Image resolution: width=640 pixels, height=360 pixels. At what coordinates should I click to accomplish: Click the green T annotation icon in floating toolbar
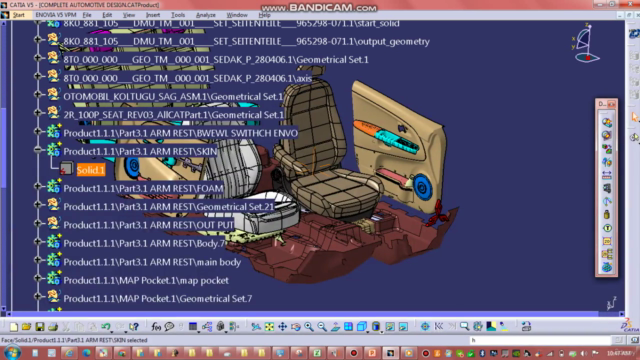coord(607,228)
